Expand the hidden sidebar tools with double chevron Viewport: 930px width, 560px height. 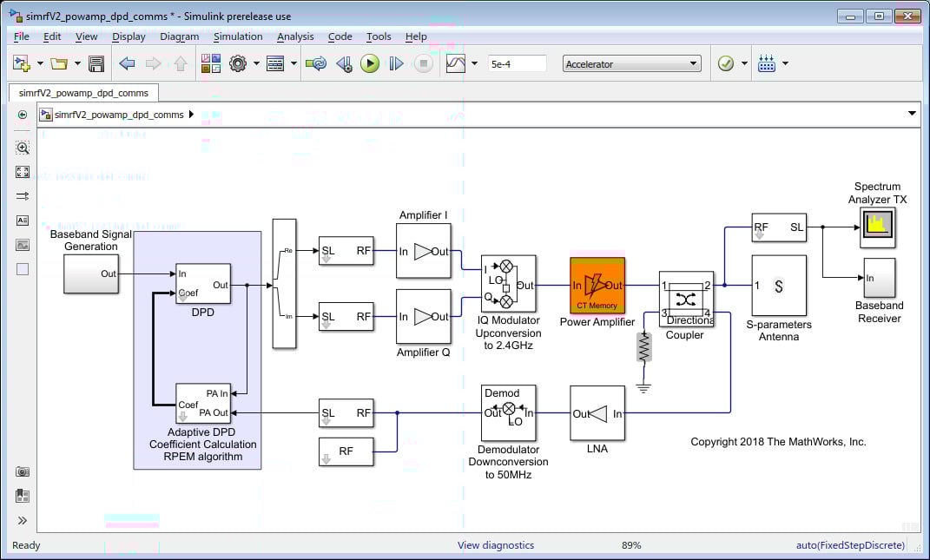(x=21, y=521)
